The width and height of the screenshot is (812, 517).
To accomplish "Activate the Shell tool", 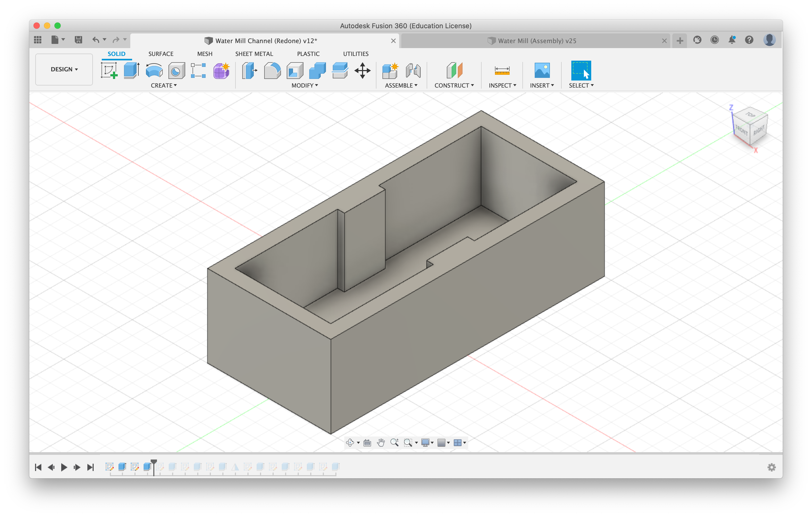I will pyautogui.click(x=295, y=70).
